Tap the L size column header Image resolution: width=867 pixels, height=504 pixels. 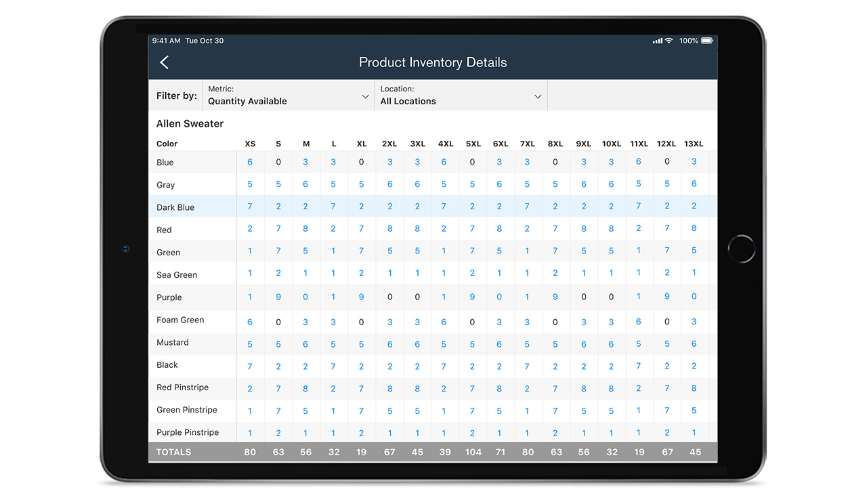pos(334,144)
